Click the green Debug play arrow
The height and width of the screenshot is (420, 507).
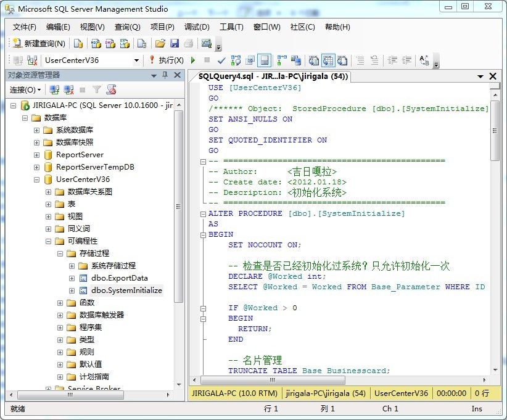point(193,60)
